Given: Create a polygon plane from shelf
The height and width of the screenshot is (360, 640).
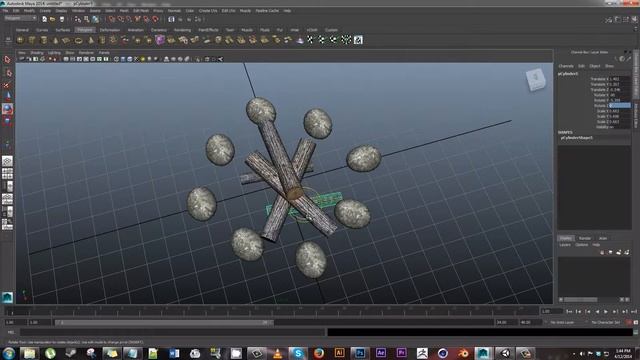Looking at the screenshot, I should point(67,40).
